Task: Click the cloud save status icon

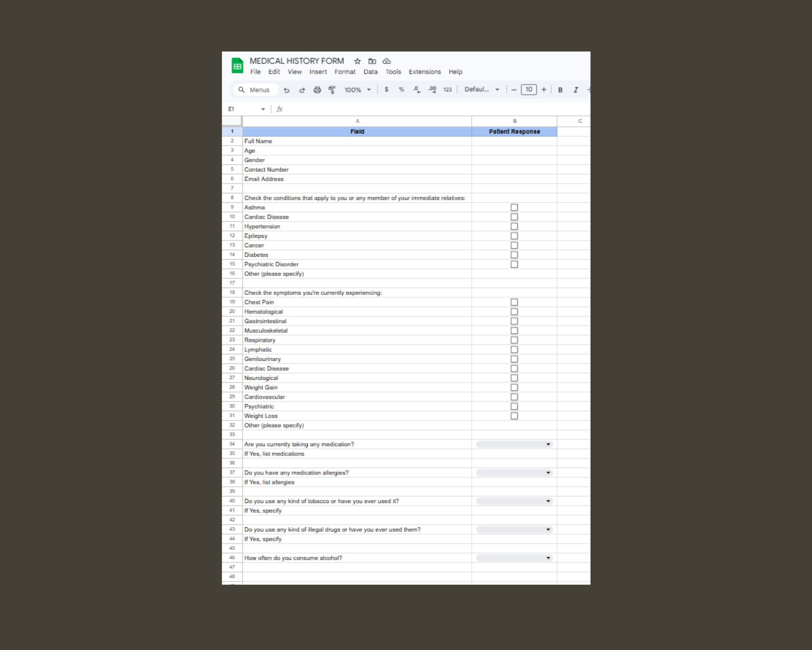Action: 387,61
